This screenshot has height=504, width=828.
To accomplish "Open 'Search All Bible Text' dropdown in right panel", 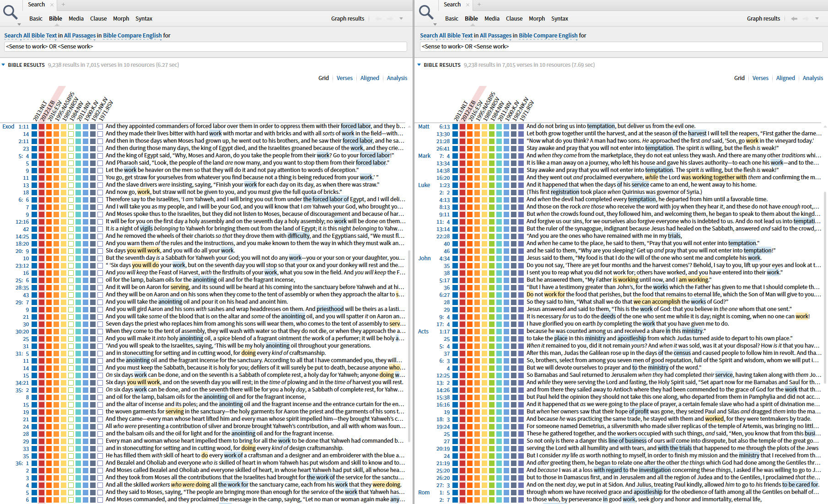I will click(446, 35).
